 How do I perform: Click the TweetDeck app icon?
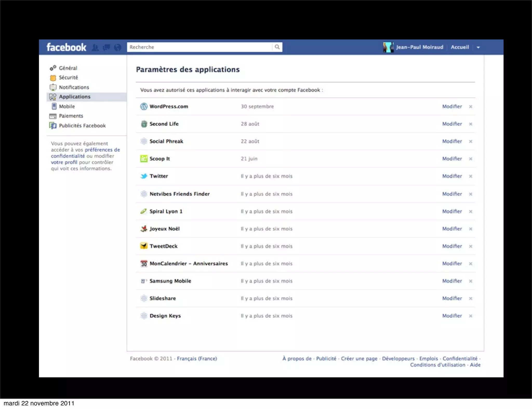tap(144, 246)
